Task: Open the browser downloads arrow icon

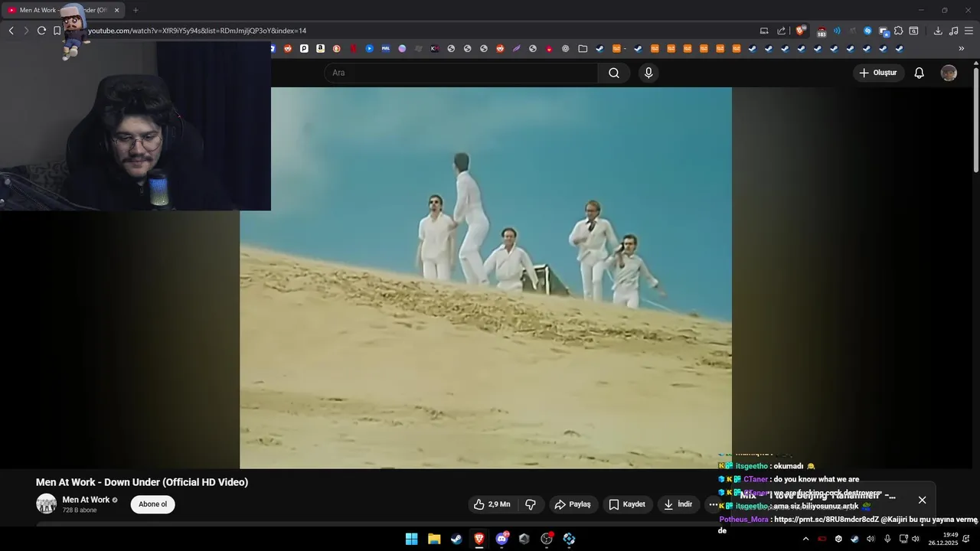Action: [938, 31]
